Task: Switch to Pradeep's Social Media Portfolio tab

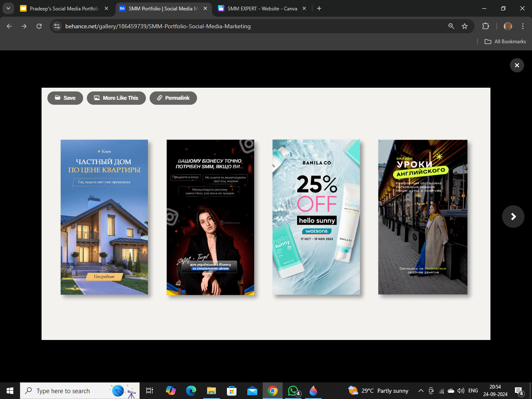Action: (x=64, y=8)
